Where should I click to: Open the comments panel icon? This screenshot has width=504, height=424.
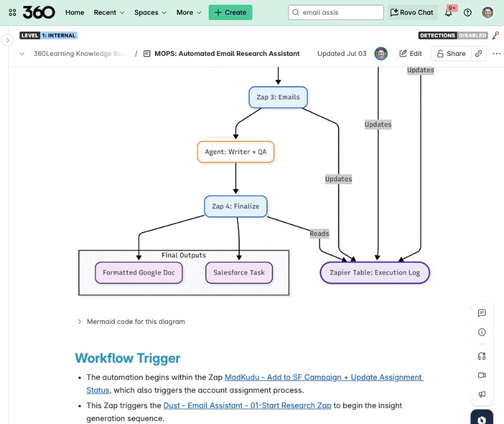(482, 313)
